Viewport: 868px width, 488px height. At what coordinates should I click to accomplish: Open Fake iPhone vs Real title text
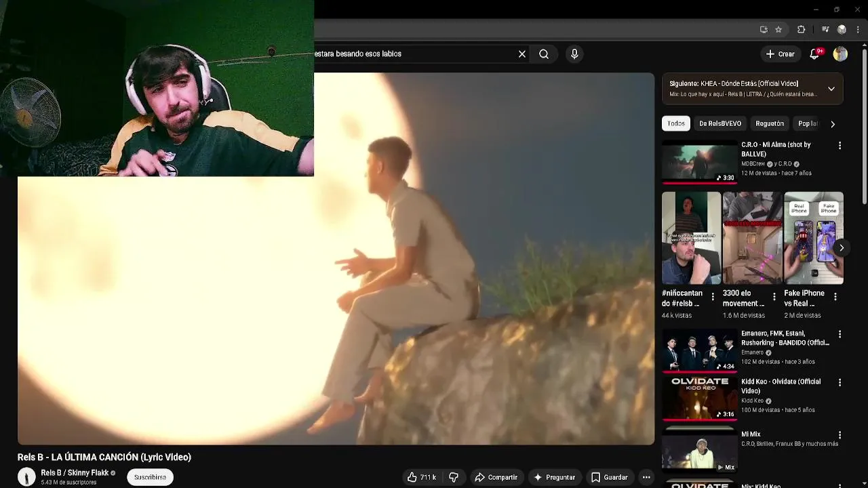(x=804, y=298)
